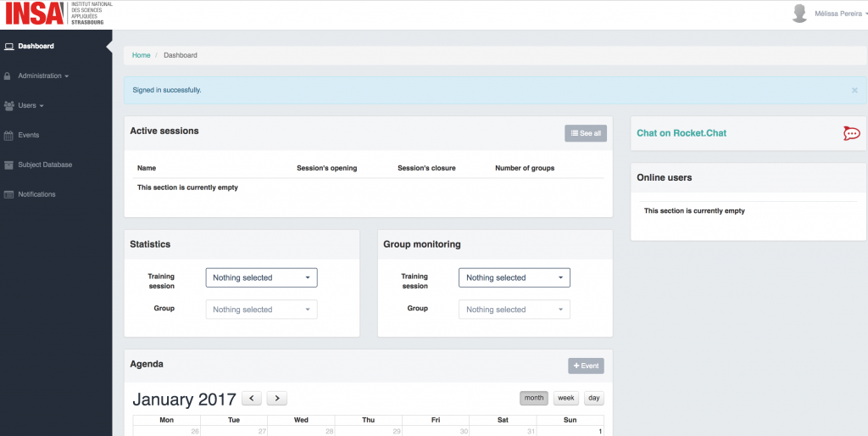Click the Home breadcrumb link
868x436 pixels.
[x=141, y=55]
